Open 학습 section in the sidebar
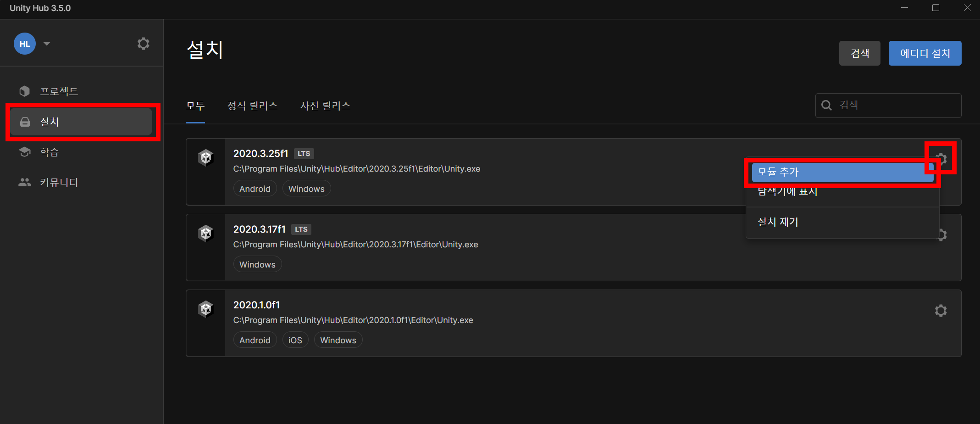 (x=82, y=152)
